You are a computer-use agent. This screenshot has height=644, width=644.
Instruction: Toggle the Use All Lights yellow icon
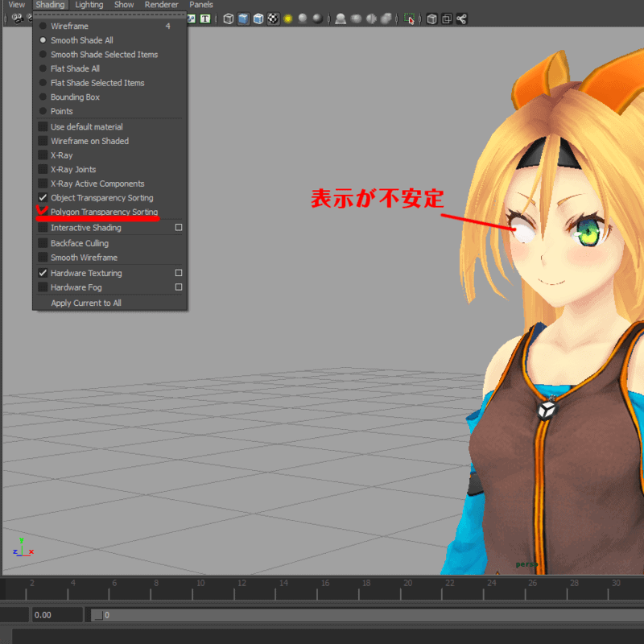287,19
